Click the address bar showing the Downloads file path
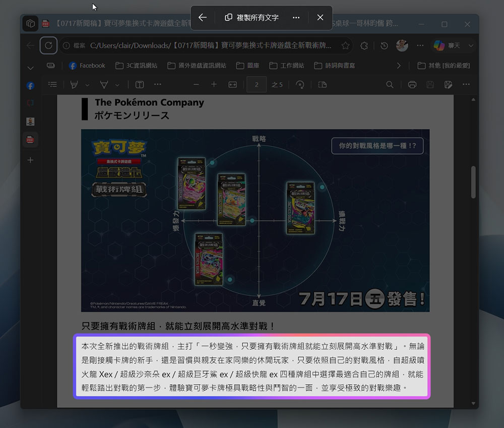This screenshot has height=428, width=504. tap(211, 46)
